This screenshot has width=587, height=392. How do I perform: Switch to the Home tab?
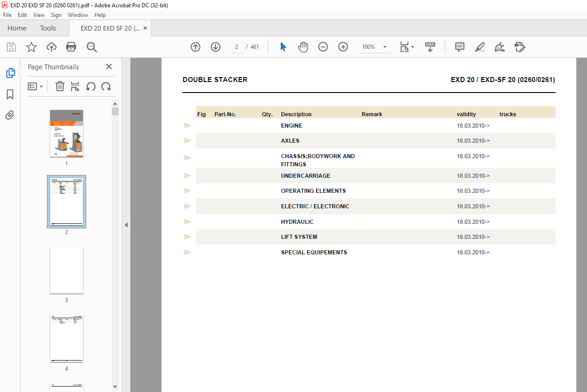click(17, 28)
